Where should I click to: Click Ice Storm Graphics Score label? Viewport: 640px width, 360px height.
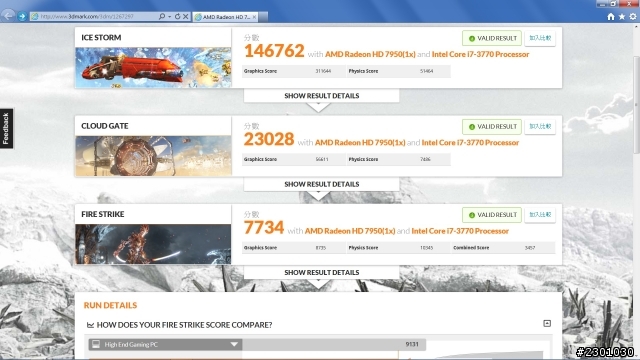click(x=260, y=71)
